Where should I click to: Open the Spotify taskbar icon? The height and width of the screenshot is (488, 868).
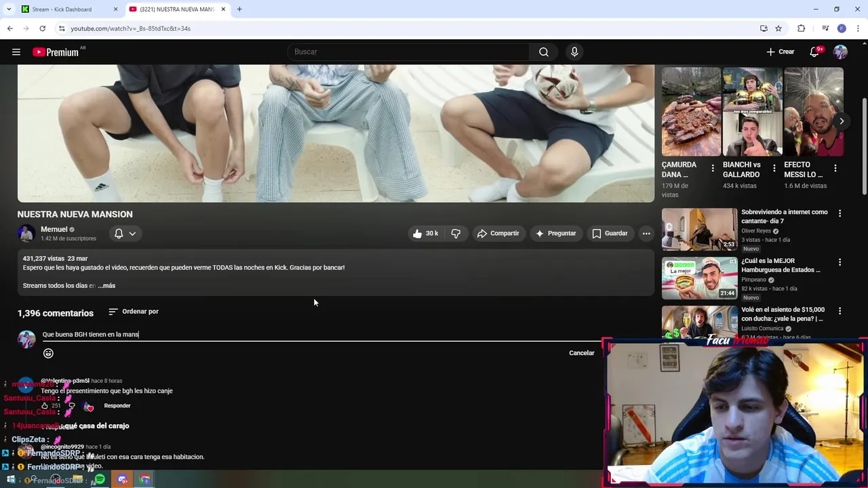pyautogui.click(x=100, y=479)
